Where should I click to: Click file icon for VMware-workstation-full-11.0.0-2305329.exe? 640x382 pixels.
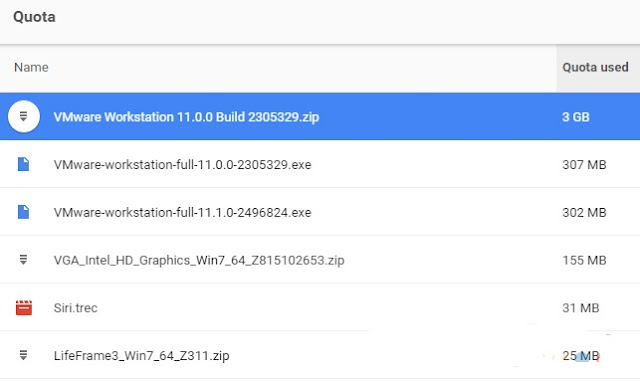point(23,164)
